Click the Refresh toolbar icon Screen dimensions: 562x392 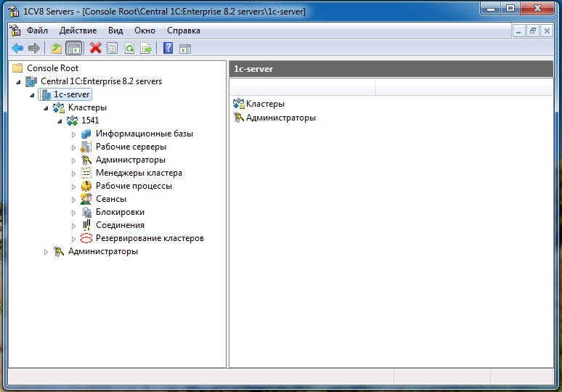(129, 49)
